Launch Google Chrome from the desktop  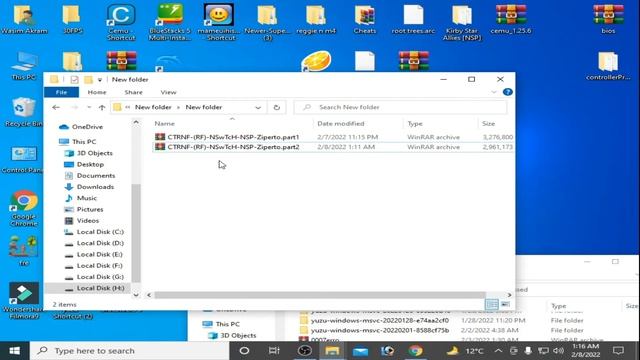coord(24,208)
